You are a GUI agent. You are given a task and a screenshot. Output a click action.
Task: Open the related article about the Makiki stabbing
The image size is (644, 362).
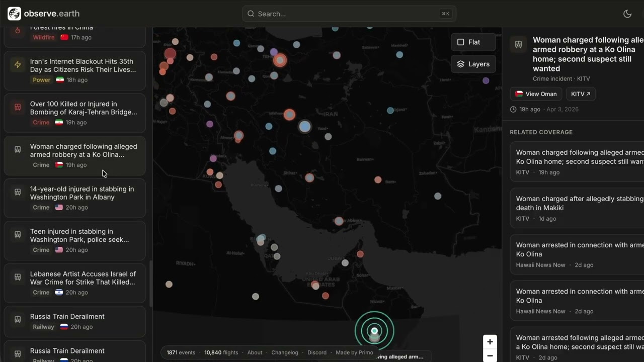pyautogui.click(x=577, y=208)
